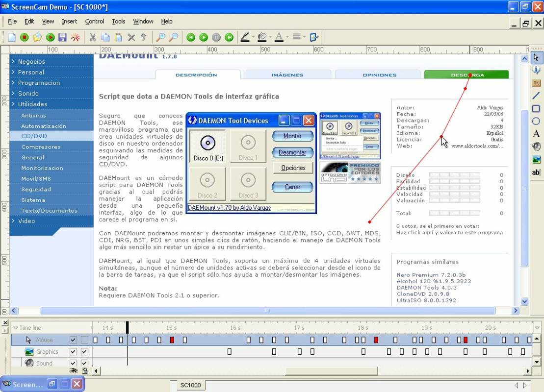The image size is (544, 392).
Task: Open the object properties toolbar icon
Action: [x=314, y=37]
